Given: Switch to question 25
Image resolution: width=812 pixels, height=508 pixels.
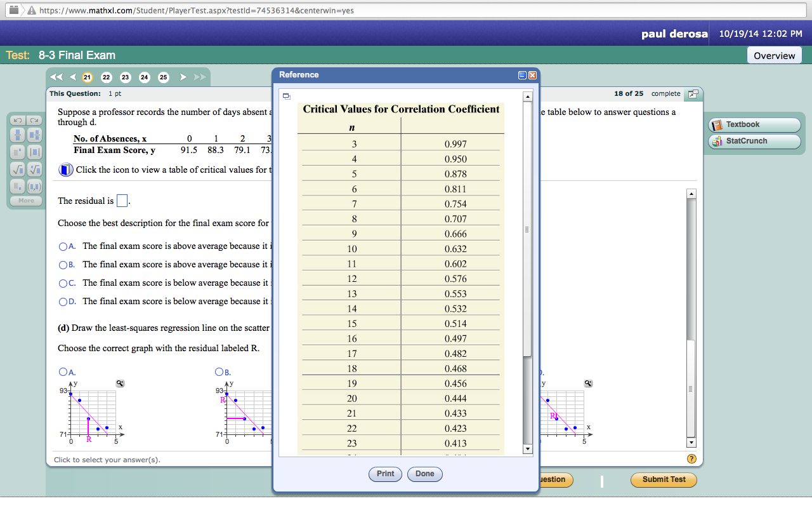Looking at the screenshot, I should click(x=163, y=77).
